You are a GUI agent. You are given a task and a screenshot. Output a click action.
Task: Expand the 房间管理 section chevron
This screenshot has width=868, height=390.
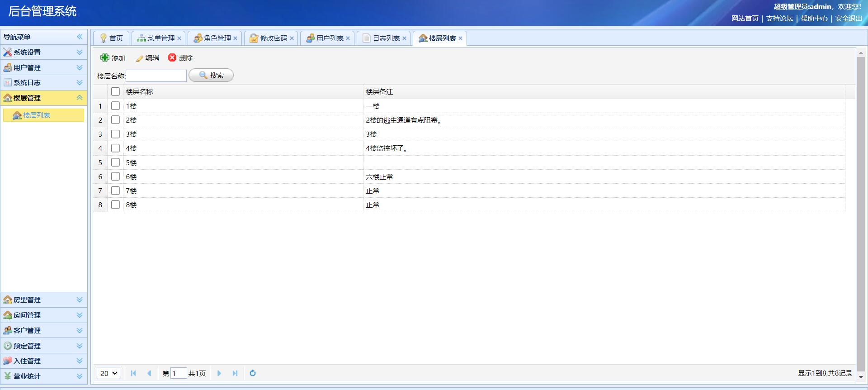[80, 315]
